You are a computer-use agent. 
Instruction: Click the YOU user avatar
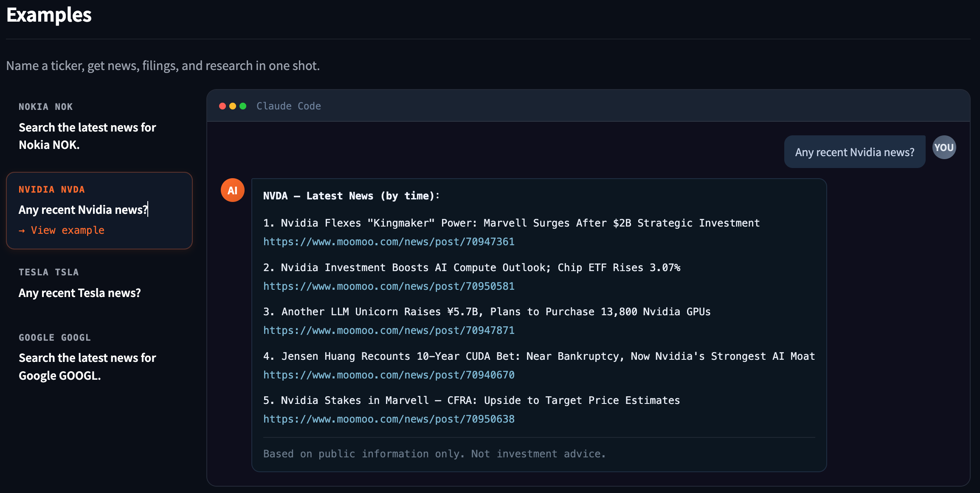[x=944, y=148]
